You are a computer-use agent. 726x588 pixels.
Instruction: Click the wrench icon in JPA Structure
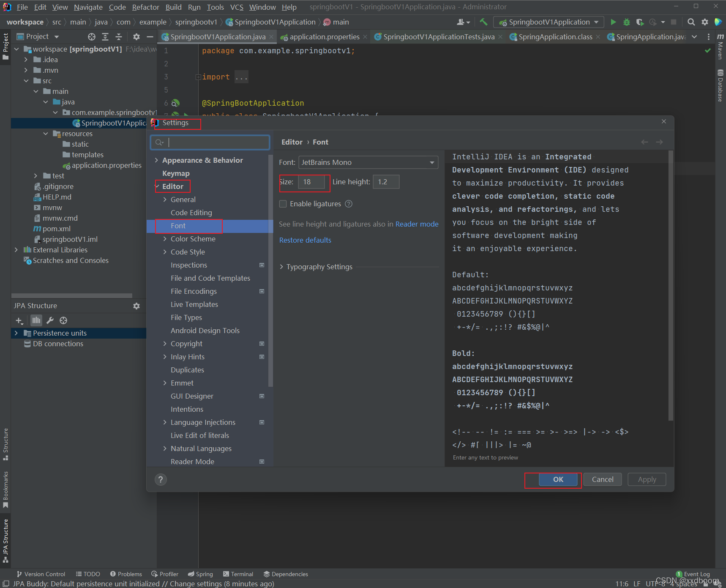coord(50,320)
